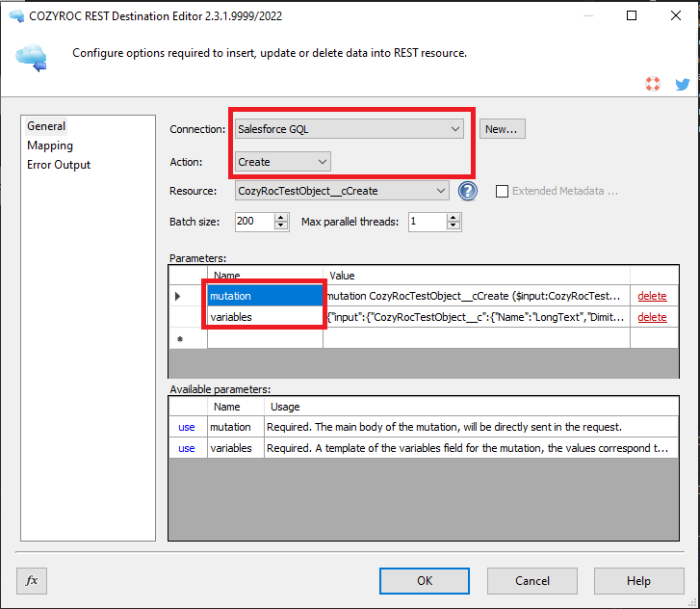This screenshot has height=609, width=700.
Task: Click the Max parallel threads field
Action: pyautogui.click(x=428, y=222)
